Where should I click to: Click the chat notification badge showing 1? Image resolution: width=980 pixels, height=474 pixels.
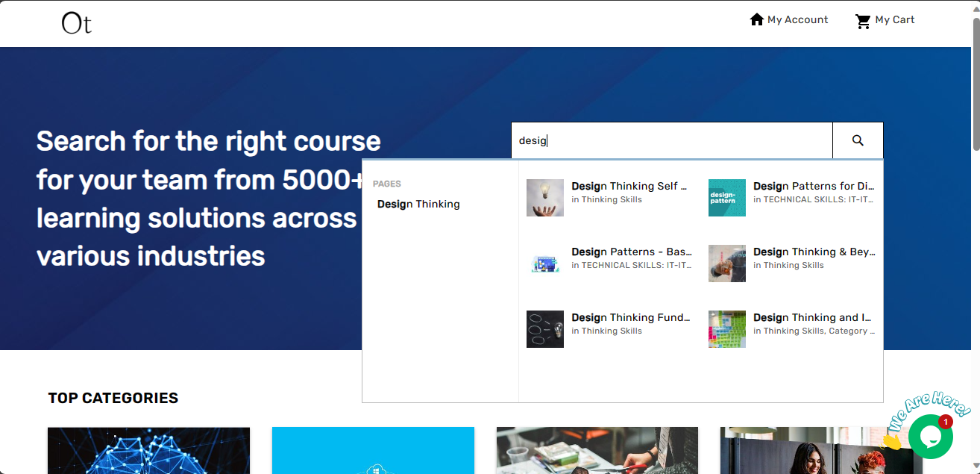[946, 422]
